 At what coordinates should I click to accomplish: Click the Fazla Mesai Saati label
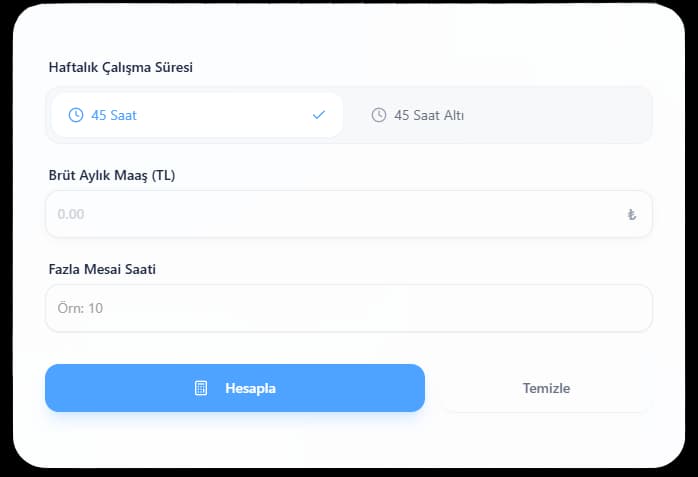(102, 269)
